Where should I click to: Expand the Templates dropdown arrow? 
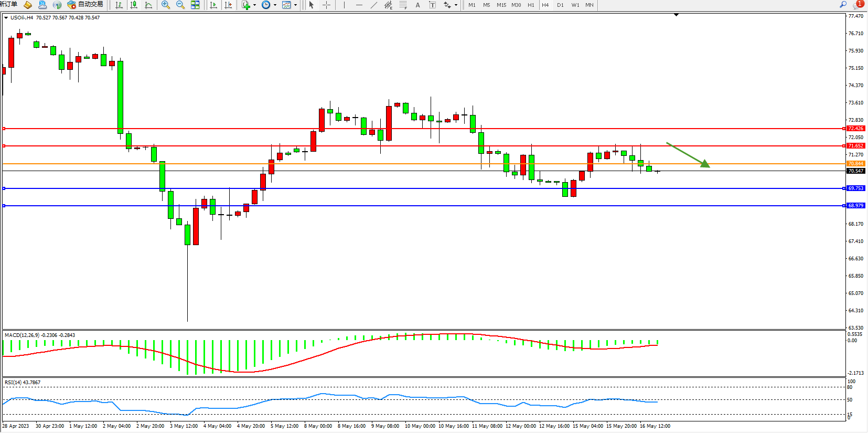tap(296, 5)
